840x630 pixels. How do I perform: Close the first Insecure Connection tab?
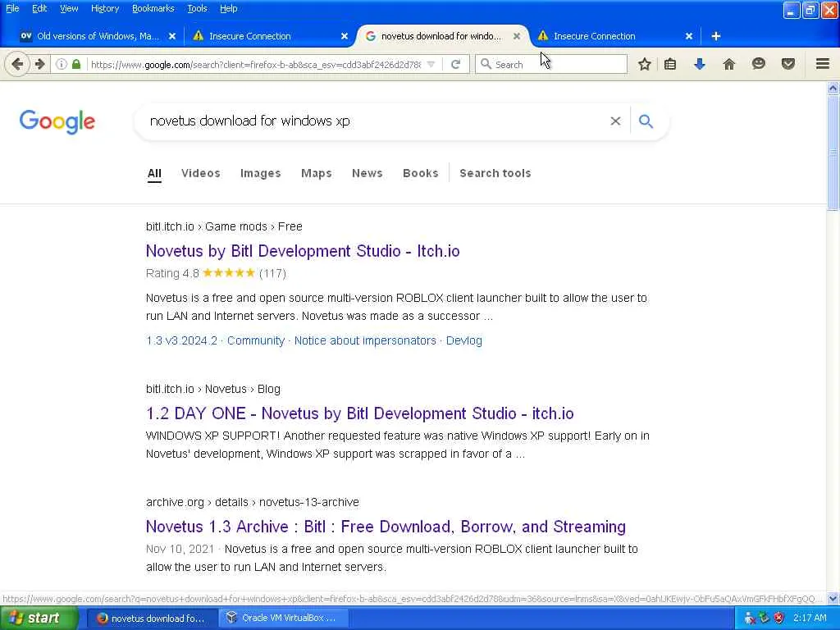(x=345, y=36)
